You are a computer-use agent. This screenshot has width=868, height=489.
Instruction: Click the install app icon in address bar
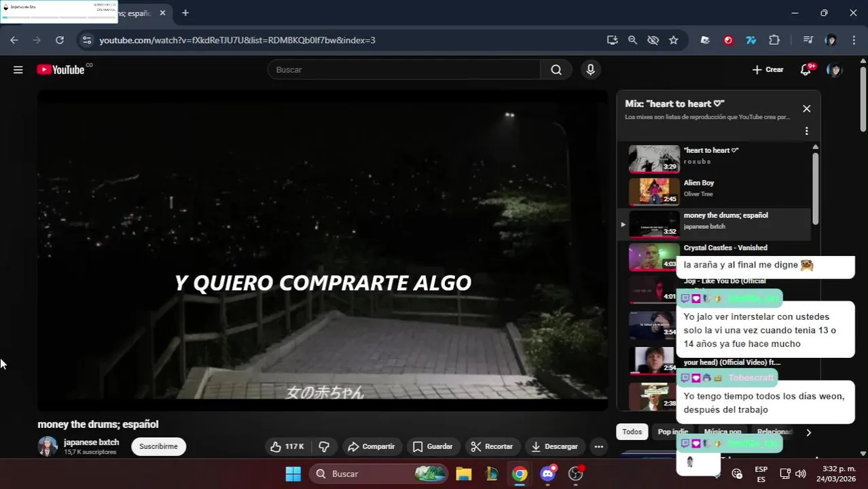tap(612, 40)
